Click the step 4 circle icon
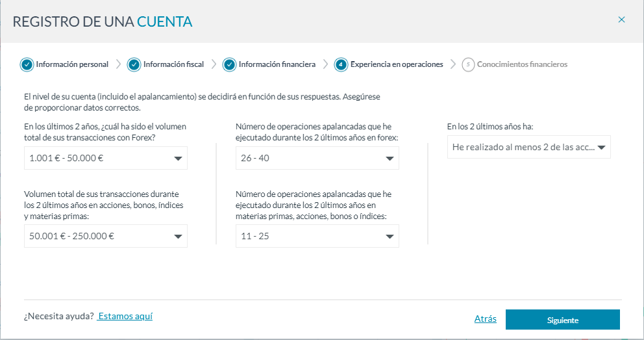This screenshot has width=644, height=340. [x=341, y=64]
